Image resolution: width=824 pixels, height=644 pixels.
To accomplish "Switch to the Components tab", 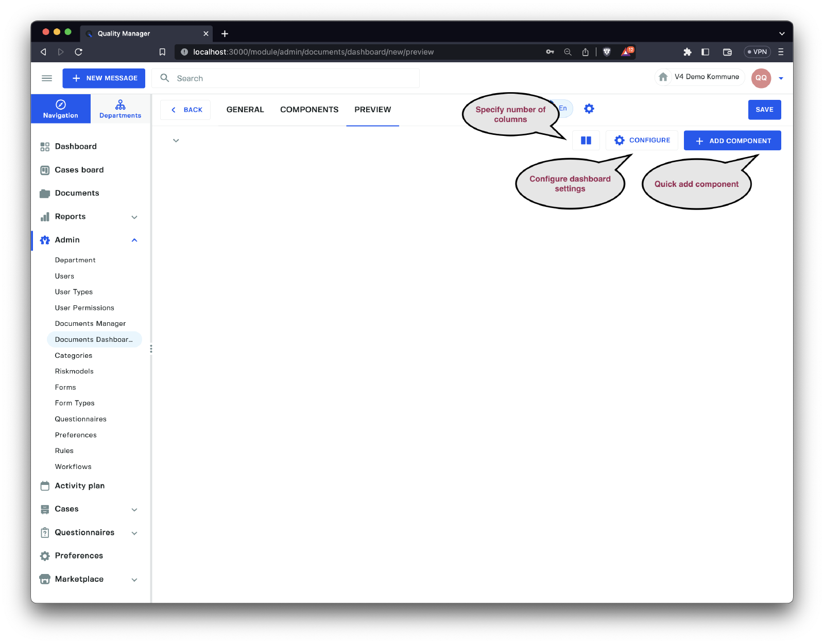I will [309, 110].
